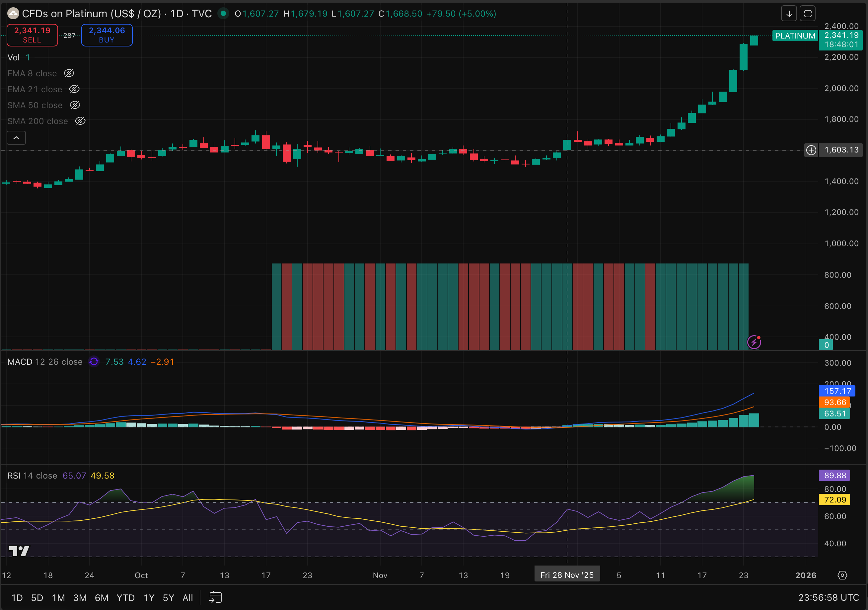Click the Fri 28 Nov '25 date marker

coord(567,575)
